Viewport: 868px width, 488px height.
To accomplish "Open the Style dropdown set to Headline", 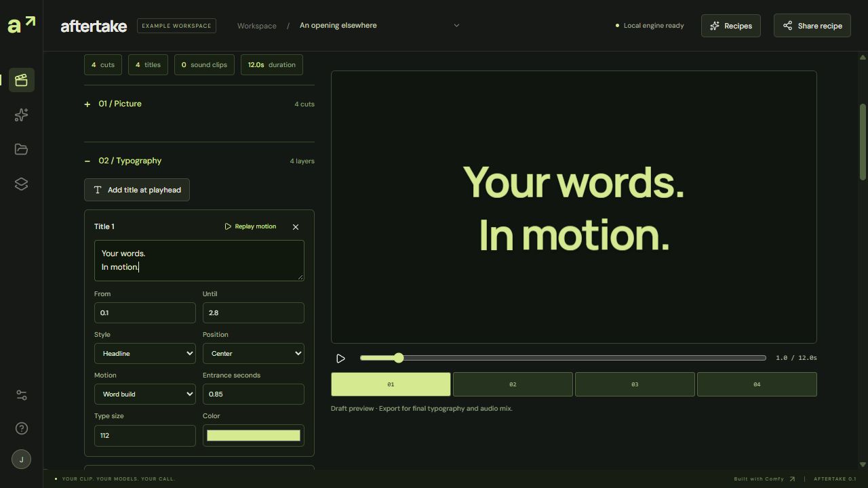I will (145, 353).
